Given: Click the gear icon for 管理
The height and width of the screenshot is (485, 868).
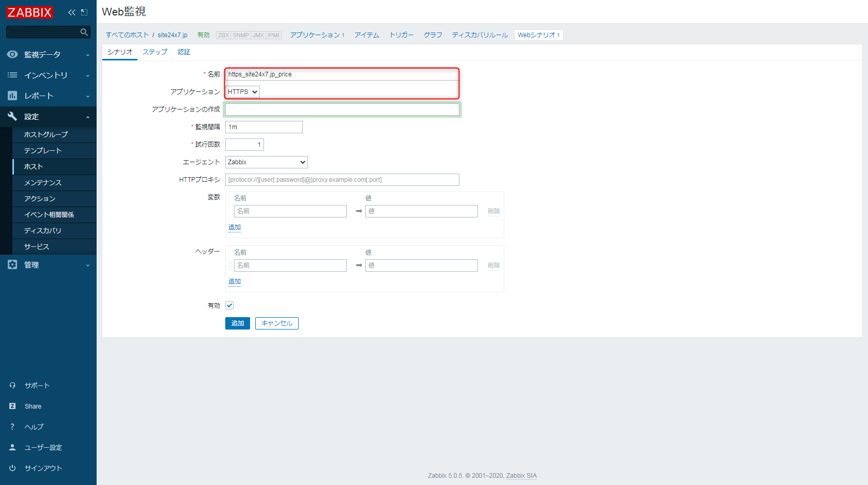Looking at the screenshot, I should 12,264.
